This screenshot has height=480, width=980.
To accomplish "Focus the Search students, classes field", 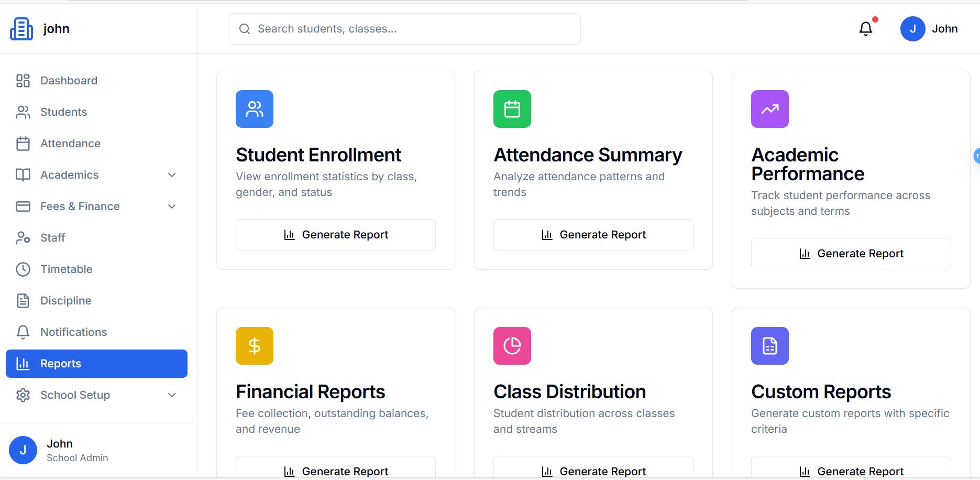I will pos(414,29).
